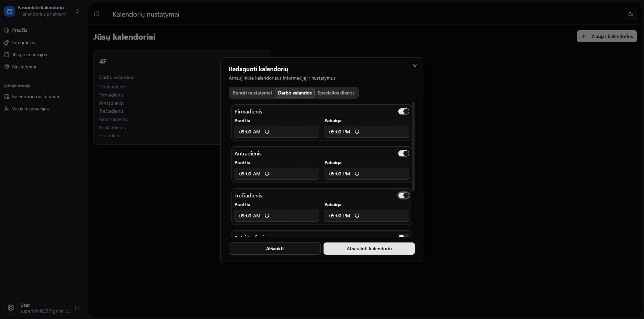Click the Atšaukti cancel button
644x319 pixels.
(x=275, y=249)
